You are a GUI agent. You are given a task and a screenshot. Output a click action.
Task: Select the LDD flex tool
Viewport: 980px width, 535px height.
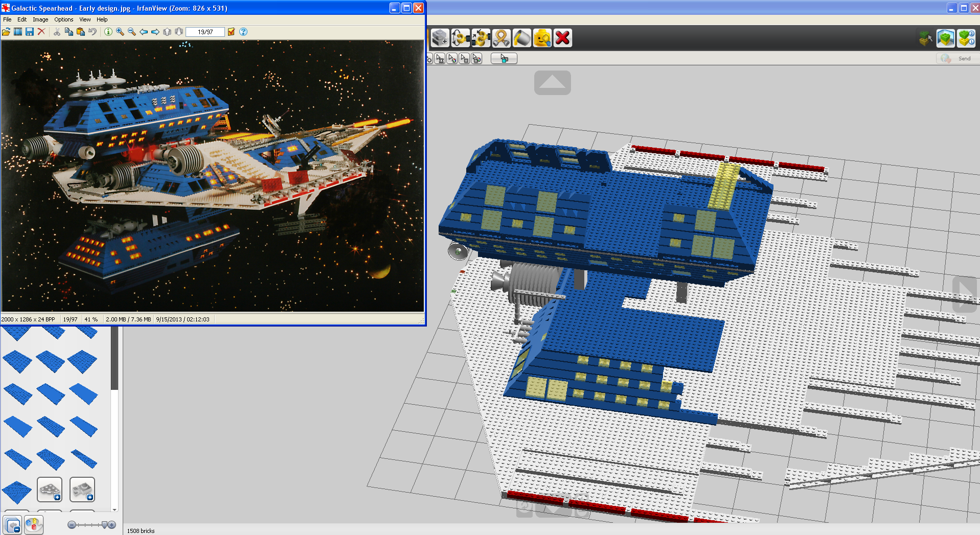point(502,38)
